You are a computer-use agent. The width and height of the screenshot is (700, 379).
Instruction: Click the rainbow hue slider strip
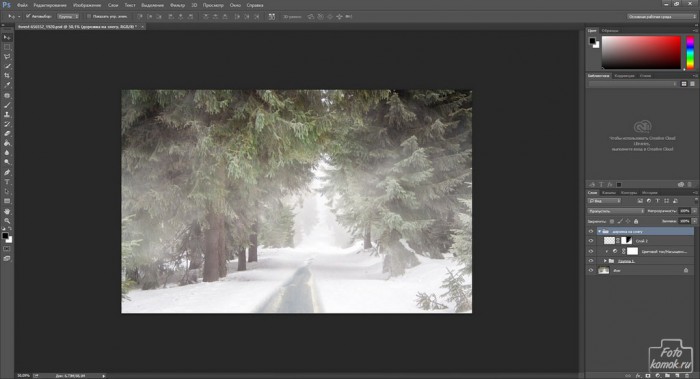(x=690, y=52)
